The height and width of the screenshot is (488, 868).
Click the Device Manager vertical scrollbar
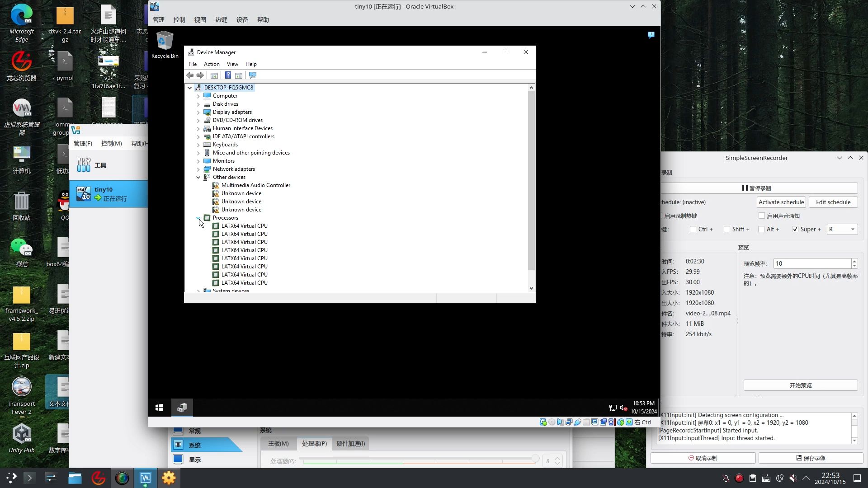click(531, 181)
